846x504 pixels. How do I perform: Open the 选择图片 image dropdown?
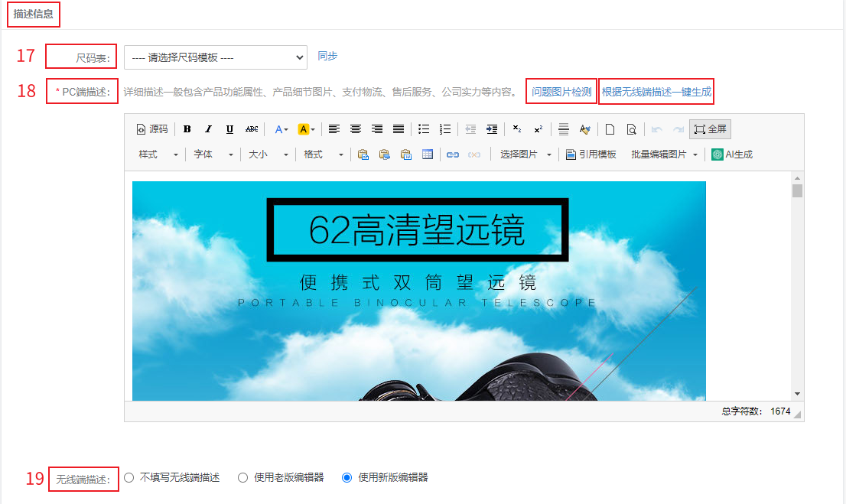point(525,154)
